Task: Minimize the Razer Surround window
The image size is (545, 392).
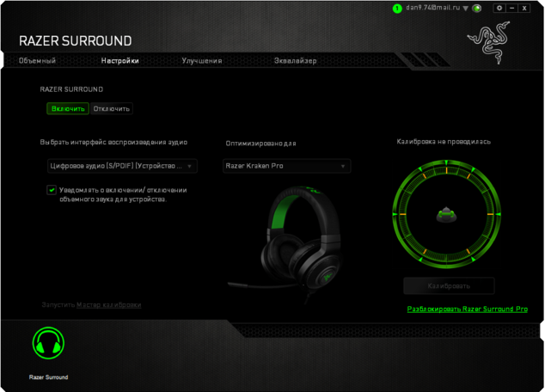Action: (511, 8)
